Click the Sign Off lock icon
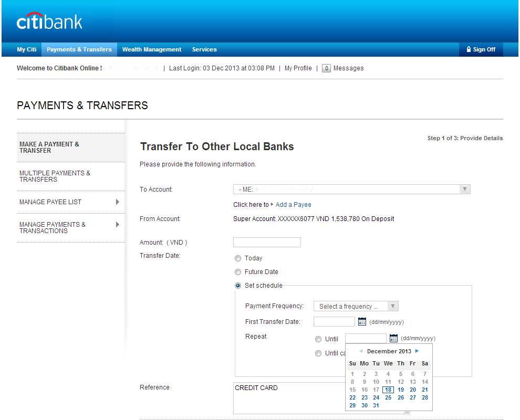 pos(469,49)
